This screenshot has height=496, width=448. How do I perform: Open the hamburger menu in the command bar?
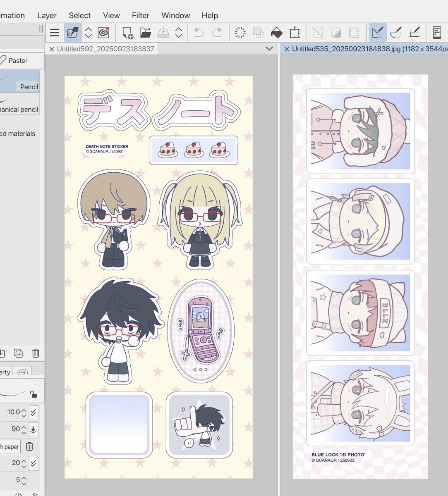(x=55, y=33)
